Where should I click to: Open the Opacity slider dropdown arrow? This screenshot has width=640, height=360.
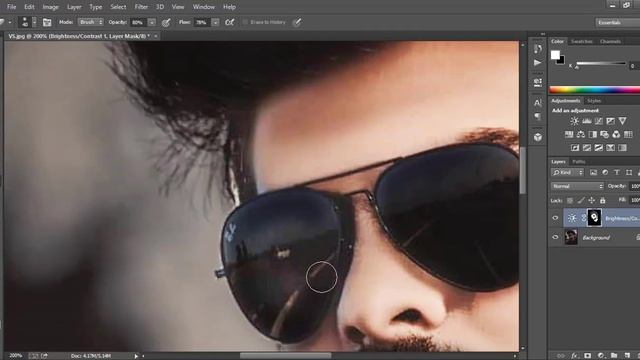[151, 22]
